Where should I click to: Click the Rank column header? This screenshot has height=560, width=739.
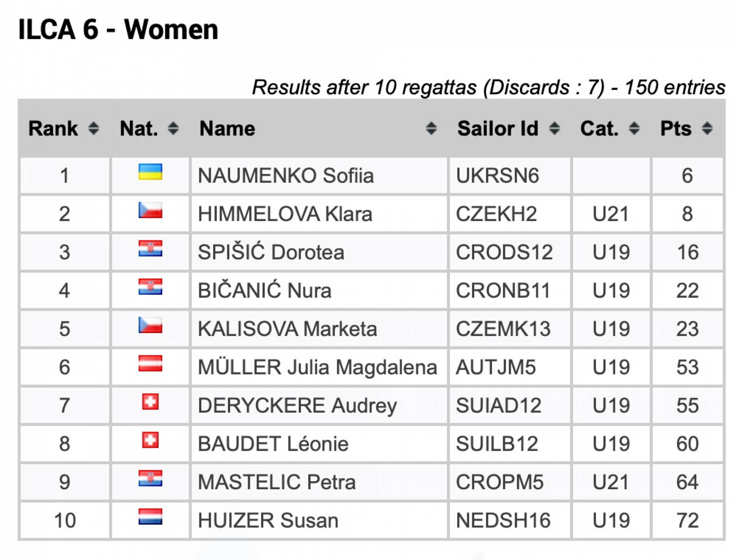click(x=53, y=128)
